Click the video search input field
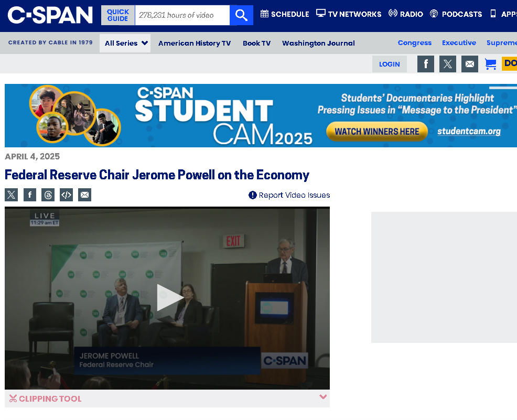The height and width of the screenshot is (420, 517). click(x=182, y=15)
